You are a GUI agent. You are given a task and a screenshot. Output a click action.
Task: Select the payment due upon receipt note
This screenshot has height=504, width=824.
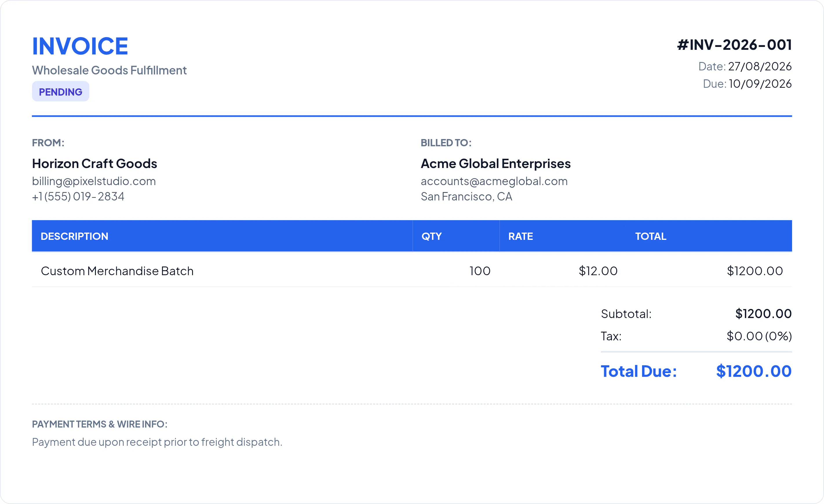coord(157,442)
